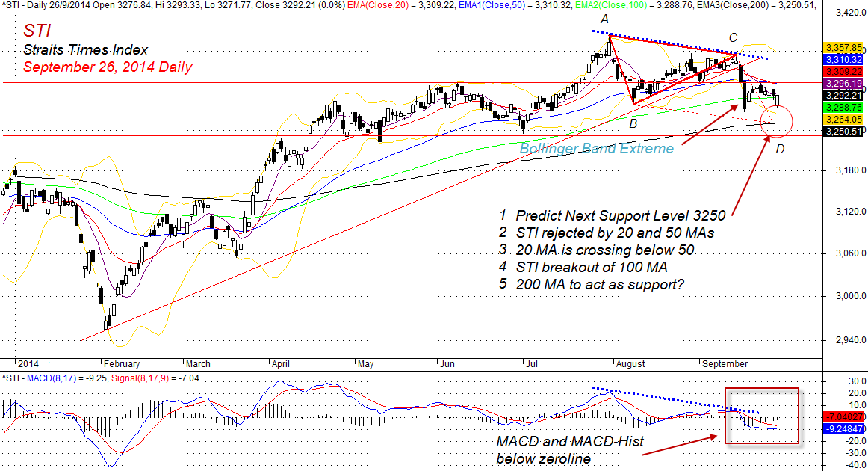Click the red -7.04027 MACD value tag
This screenshot has width=868, height=471.
(x=843, y=416)
